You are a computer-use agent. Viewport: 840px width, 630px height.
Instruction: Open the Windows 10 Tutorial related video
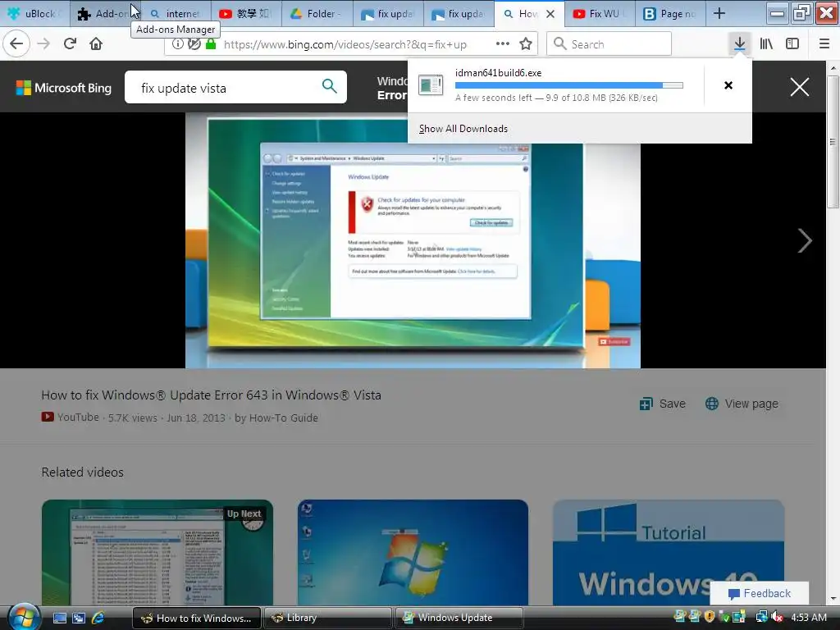pyautogui.click(x=669, y=552)
